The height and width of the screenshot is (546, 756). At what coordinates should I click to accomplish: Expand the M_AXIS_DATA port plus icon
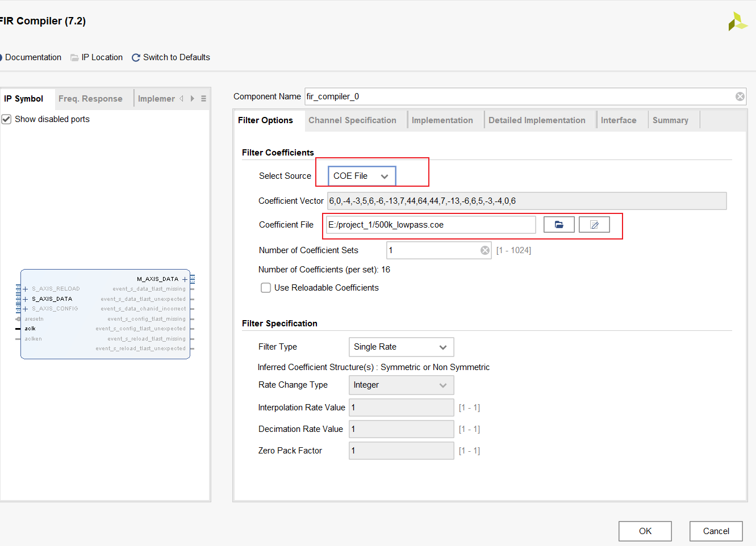coord(185,279)
